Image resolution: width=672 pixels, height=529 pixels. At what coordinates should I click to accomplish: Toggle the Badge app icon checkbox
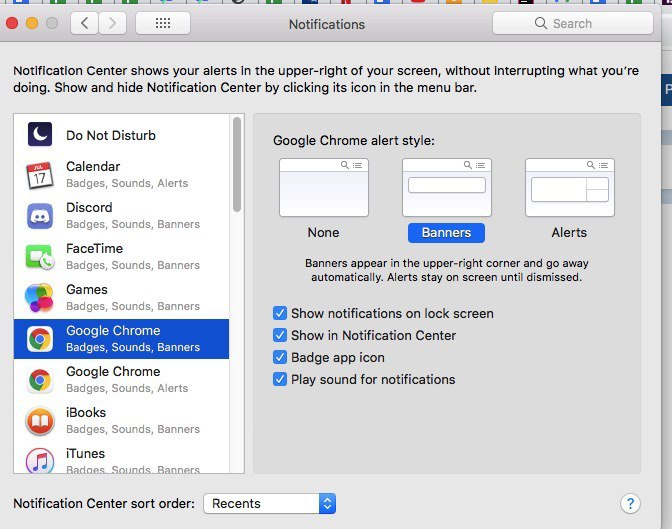pos(280,358)
